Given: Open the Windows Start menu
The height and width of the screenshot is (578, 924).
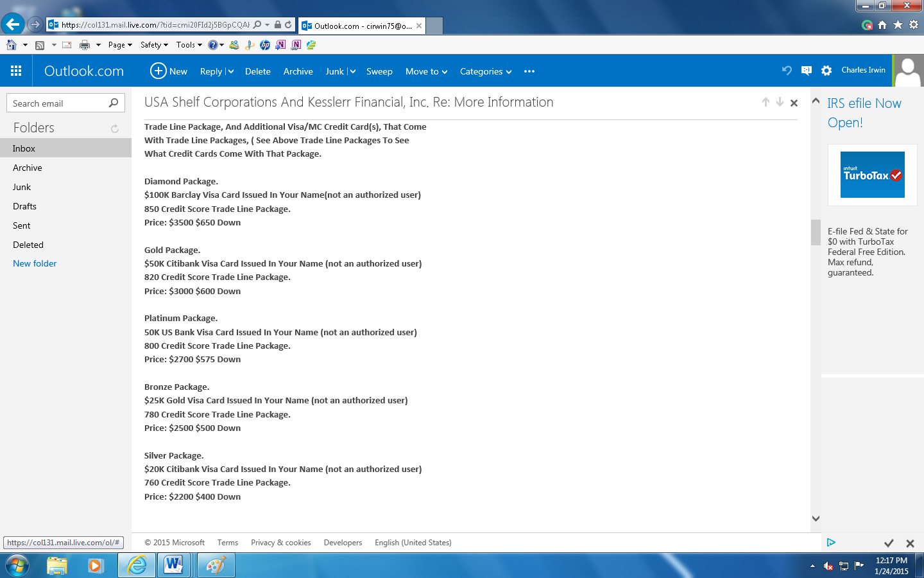Looking at the screenshot, I should [17, 565].
